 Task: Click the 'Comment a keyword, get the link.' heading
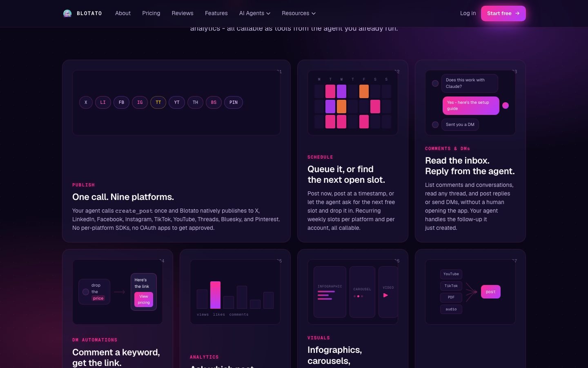(x=116, y=358)
